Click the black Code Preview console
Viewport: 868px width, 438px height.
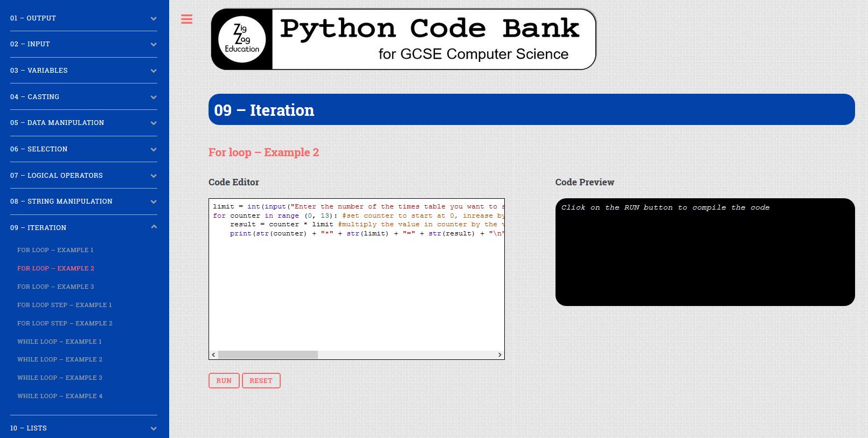click(705, 259)
